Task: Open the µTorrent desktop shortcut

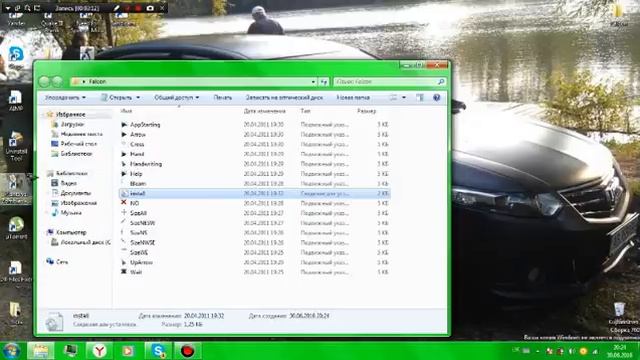Action: (16, 228)
